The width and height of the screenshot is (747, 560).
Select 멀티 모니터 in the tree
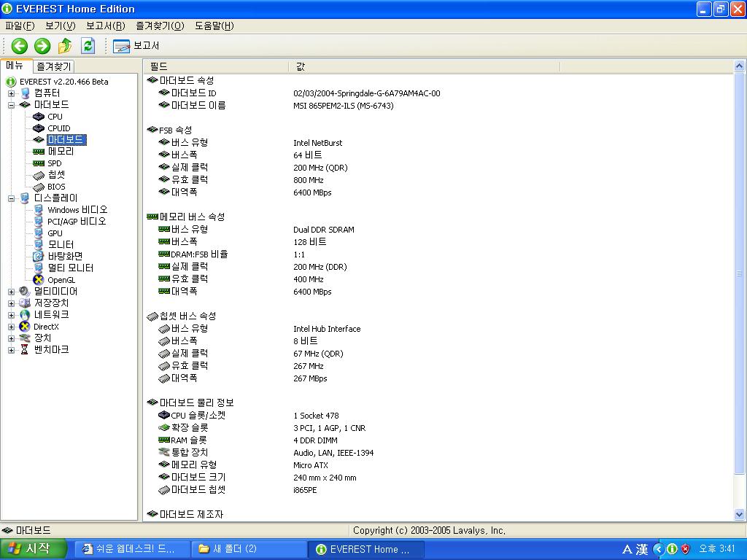71,268
